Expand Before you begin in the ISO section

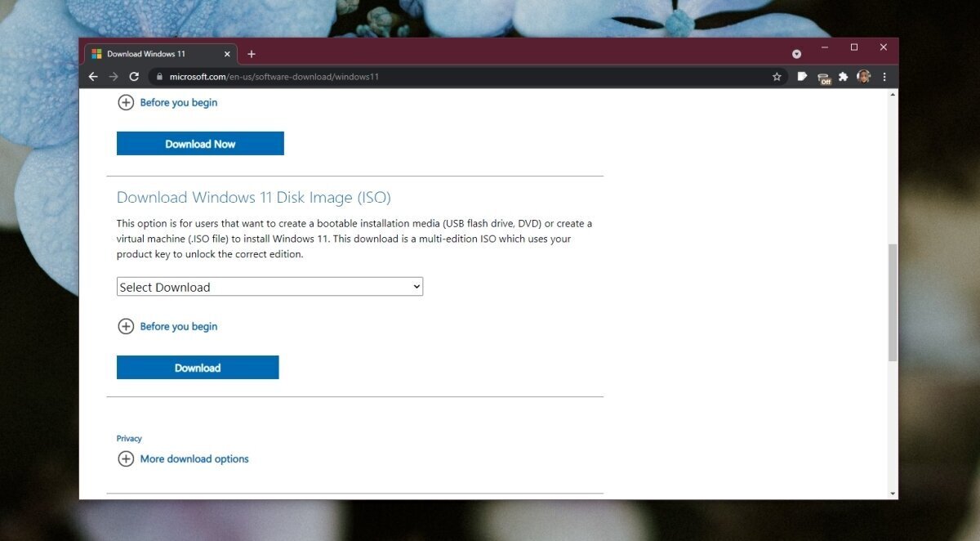[x=167, y=326]
